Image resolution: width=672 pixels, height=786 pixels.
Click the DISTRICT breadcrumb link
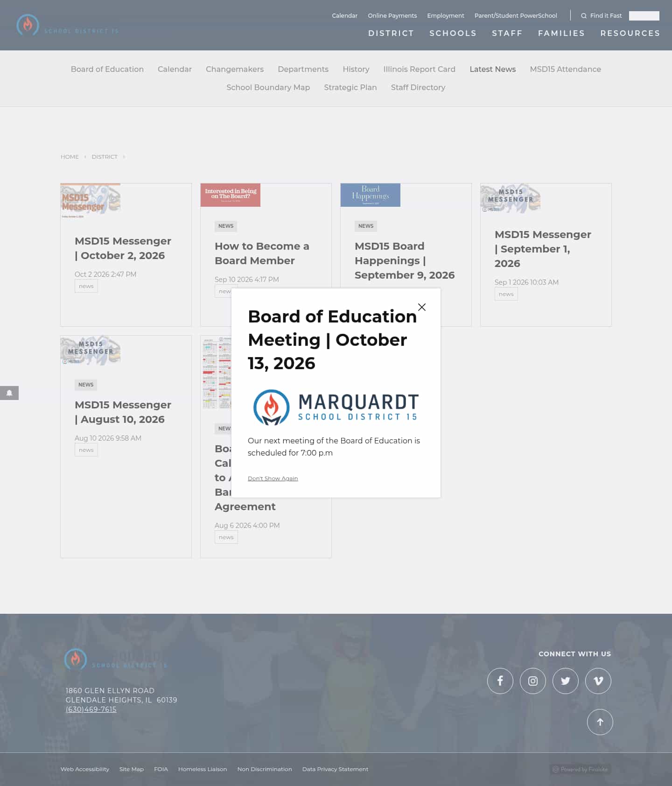(105, 157)
